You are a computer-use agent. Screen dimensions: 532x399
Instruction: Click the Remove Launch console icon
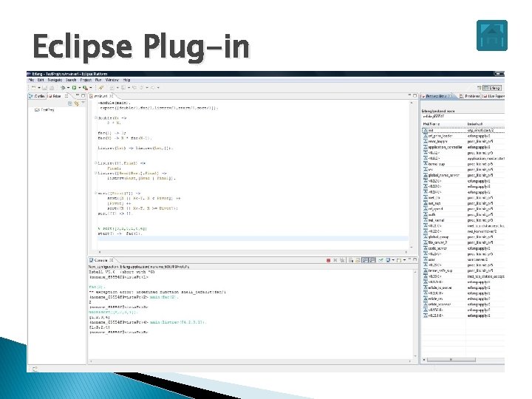[335, 260]
